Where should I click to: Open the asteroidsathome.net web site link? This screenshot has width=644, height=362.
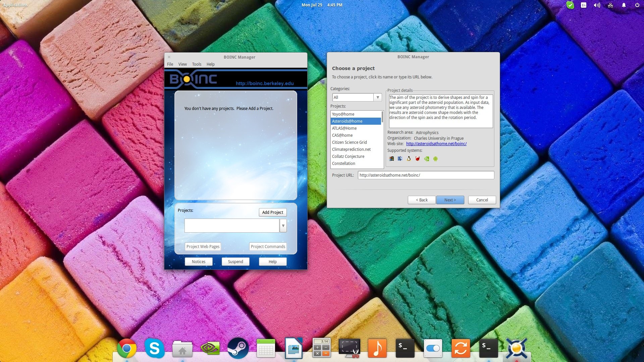[x=436, y=144]
